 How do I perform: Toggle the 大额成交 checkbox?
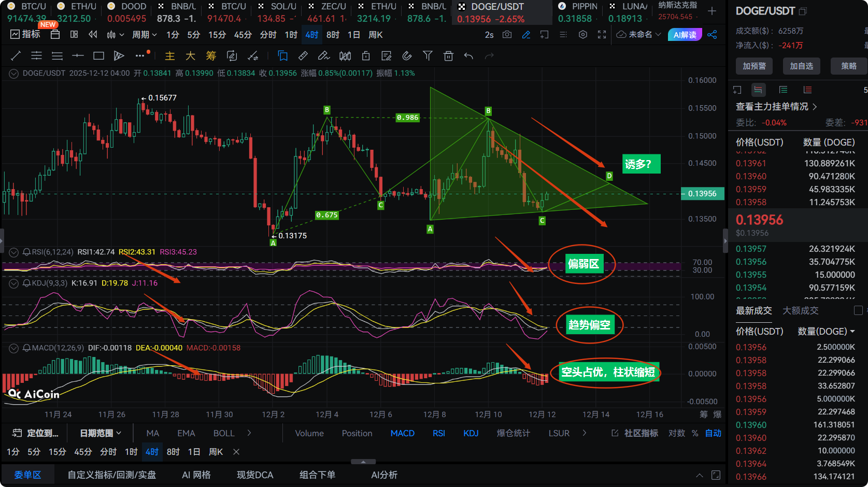tap(858, 310)
